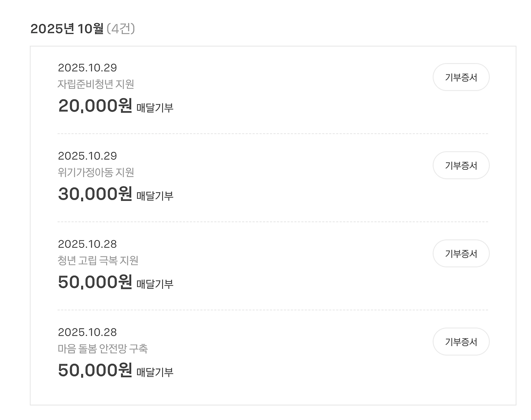Click the 20,000원 donation amount
The height and width of the screenshot is (420, 531).
[95, 106]
